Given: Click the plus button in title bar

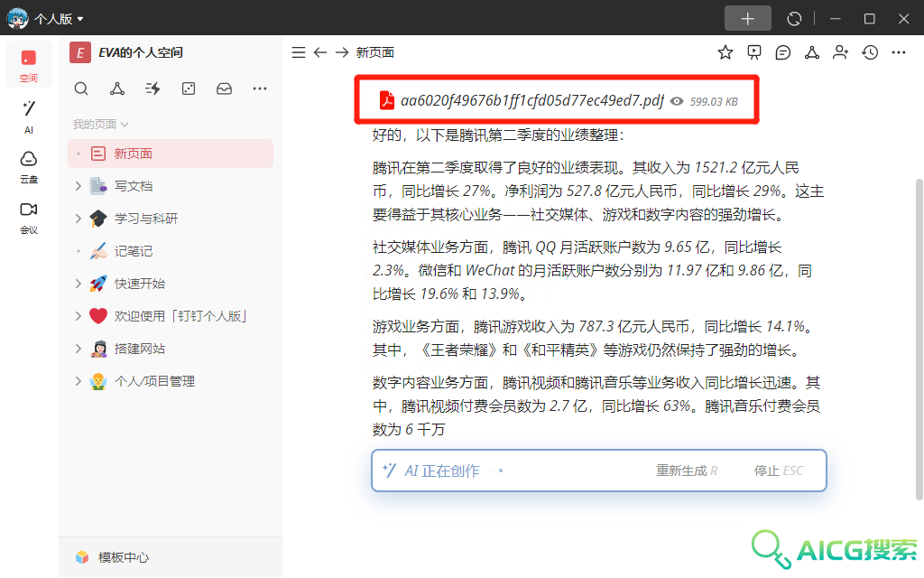Looking at the screenshot, I should point(747,19).
